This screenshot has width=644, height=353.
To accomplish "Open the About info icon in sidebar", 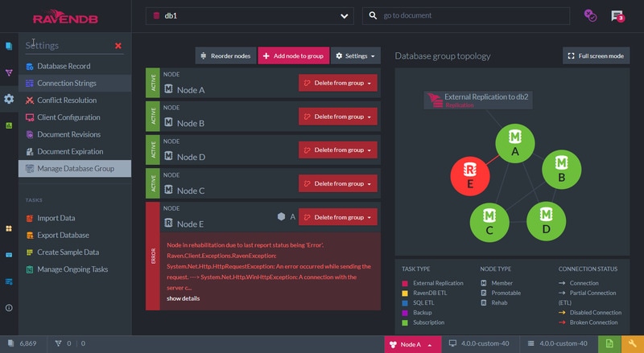I will point(9,308).
